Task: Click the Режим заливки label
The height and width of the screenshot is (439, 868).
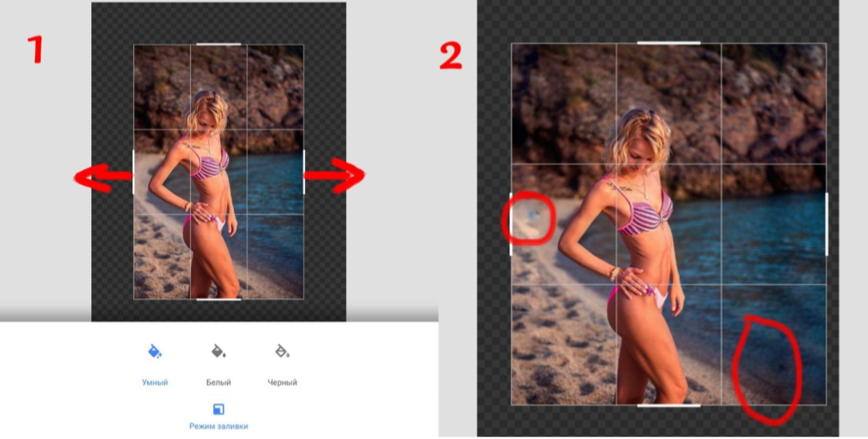Action: click(x=219, y=426)
